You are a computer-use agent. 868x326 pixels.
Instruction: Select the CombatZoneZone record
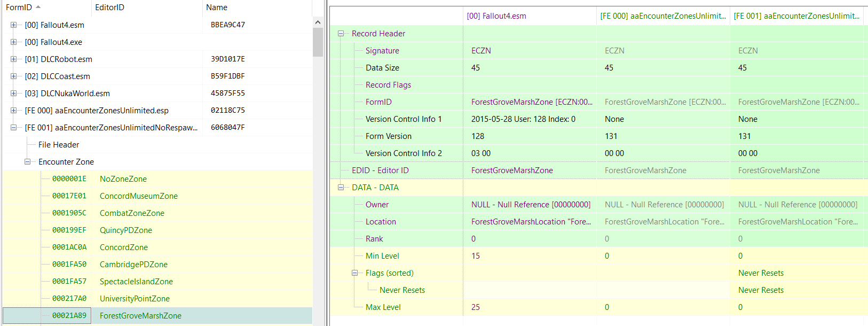click(x=132, y=213)
